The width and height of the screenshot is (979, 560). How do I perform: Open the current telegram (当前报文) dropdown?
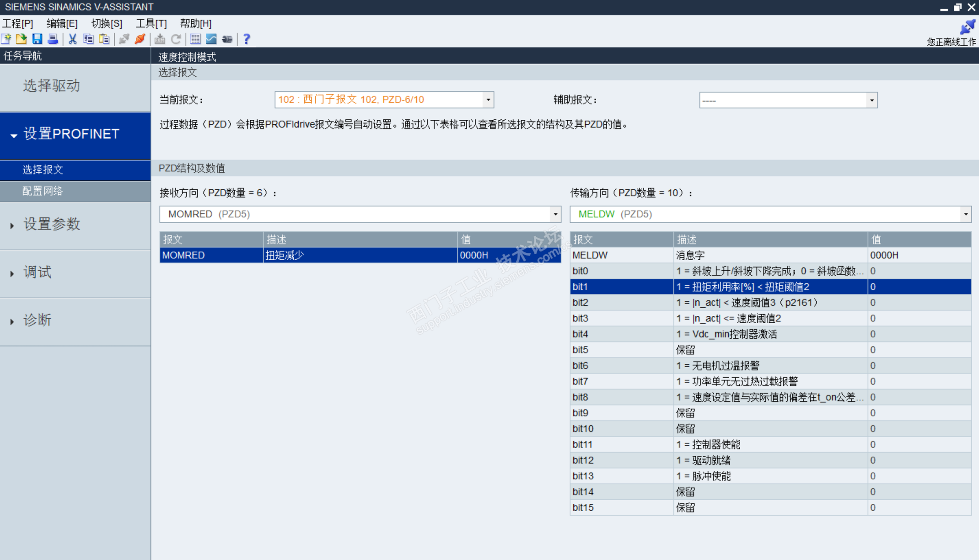(x=488, y=100)
